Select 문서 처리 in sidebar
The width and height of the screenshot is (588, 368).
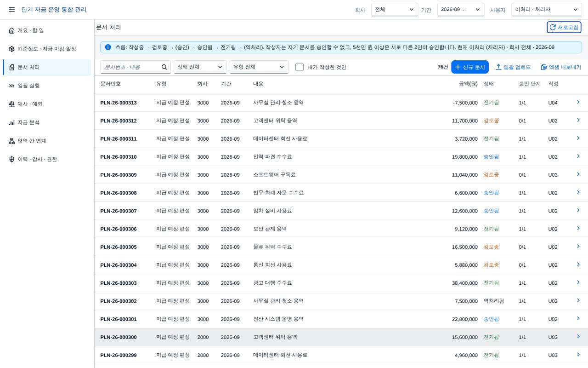pyautogui.click(x=47, y=67)
